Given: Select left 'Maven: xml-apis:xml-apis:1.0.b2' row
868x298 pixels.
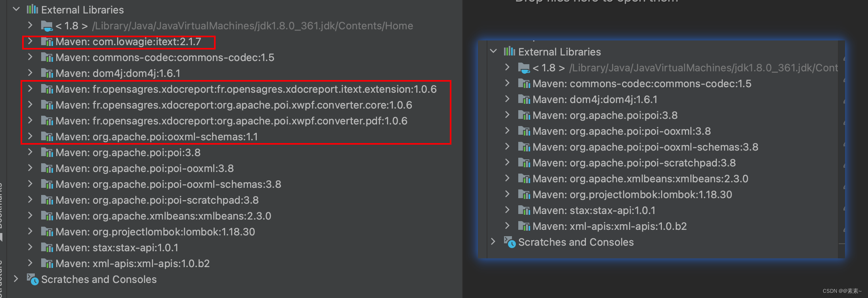Looking at the screenshot, I should pyautogui.click(x=133, y=263).
